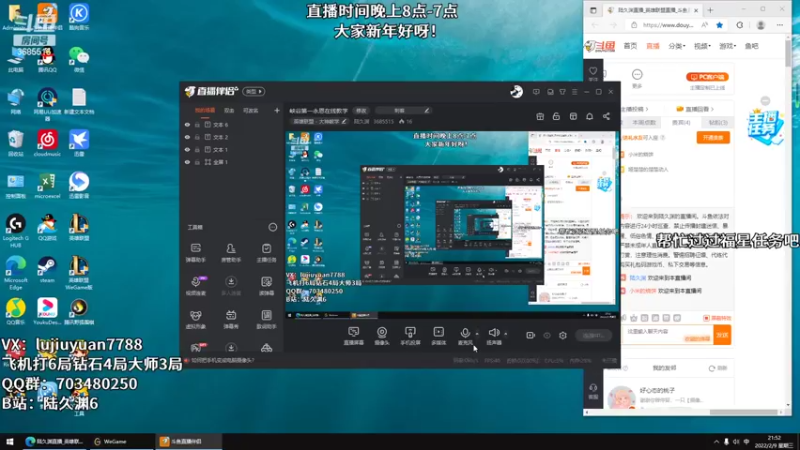Open the 直播回看 replay link
This screenshot has width=800, height=450.
694,109
